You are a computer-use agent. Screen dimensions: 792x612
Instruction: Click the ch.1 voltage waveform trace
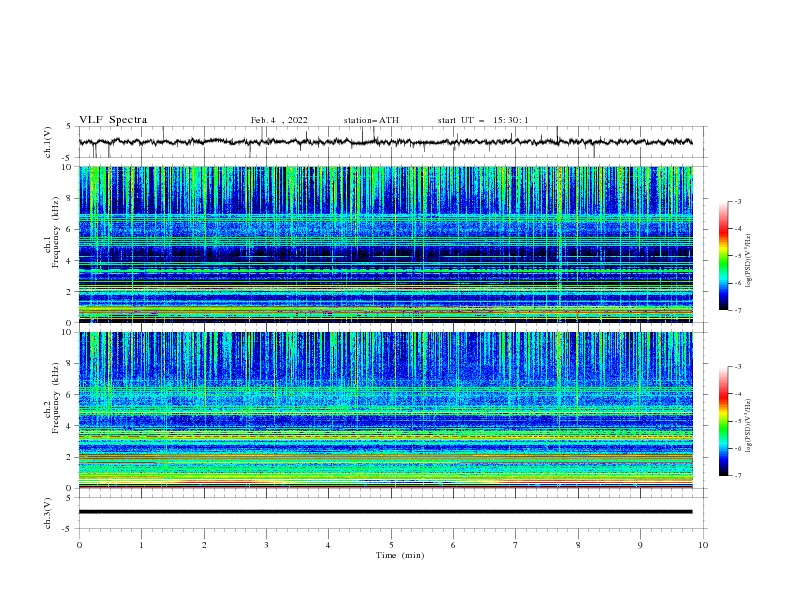[x=385, y=142]
